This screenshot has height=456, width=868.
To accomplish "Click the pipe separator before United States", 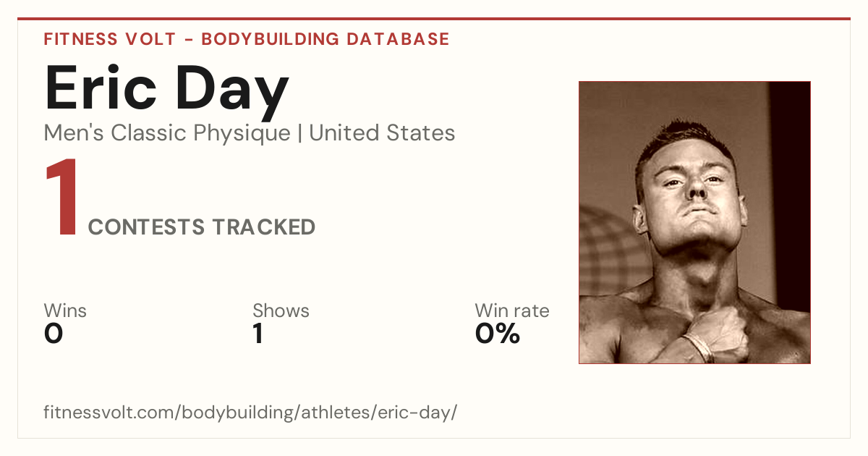I will coord(299,134).
